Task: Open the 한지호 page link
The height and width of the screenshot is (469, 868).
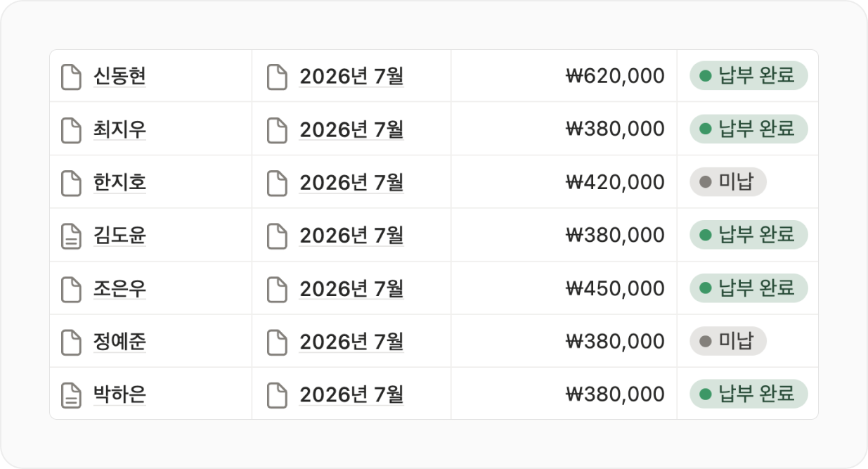Action: pyautogui.click(x=119, y=183)
